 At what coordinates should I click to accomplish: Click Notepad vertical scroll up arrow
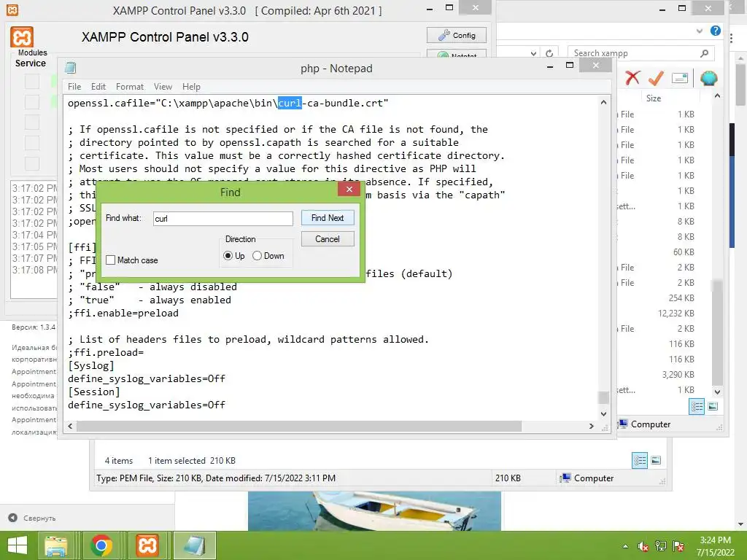point(603,102)
